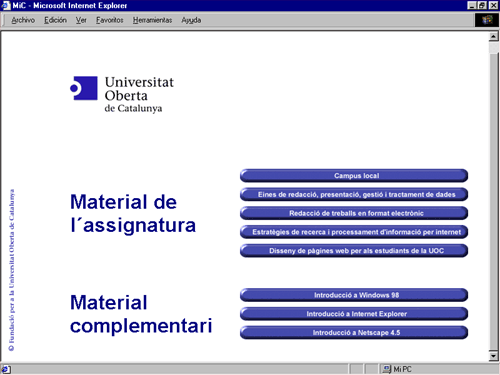Open Disseny de pàgines web per als estudiants
Image resolution: width=500 pixels, height=375 pixels.
click(x=354, y=251)
